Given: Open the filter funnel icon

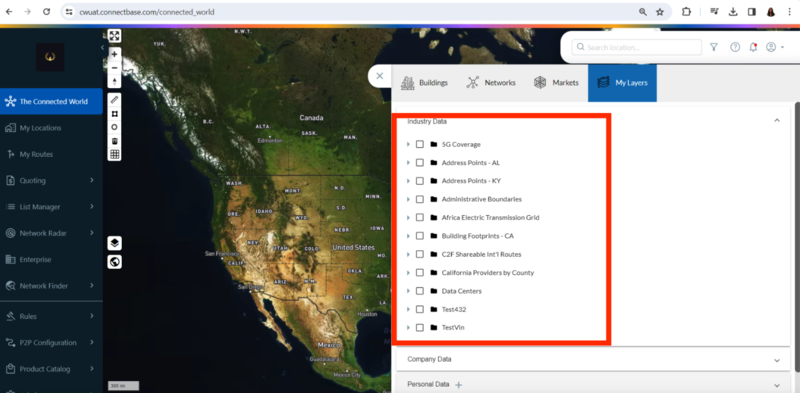Looking at the screenshot, I should [714, 47].
